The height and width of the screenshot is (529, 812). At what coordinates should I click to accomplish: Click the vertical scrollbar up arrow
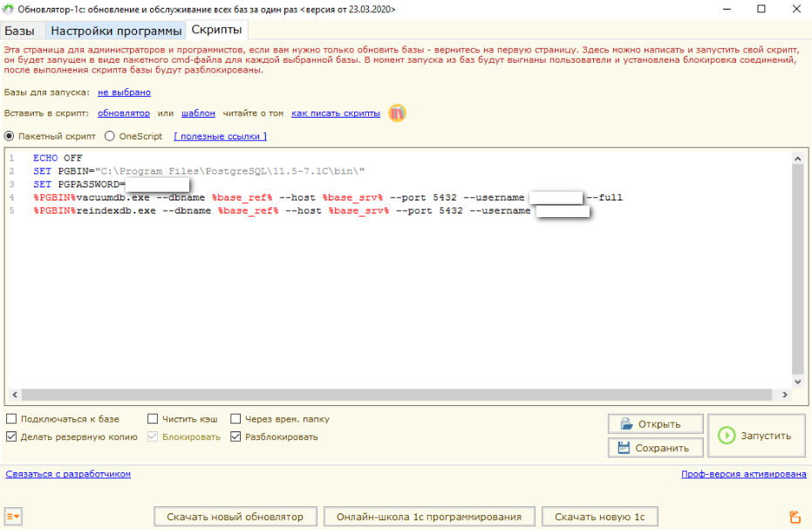click(x=797, y=159)
